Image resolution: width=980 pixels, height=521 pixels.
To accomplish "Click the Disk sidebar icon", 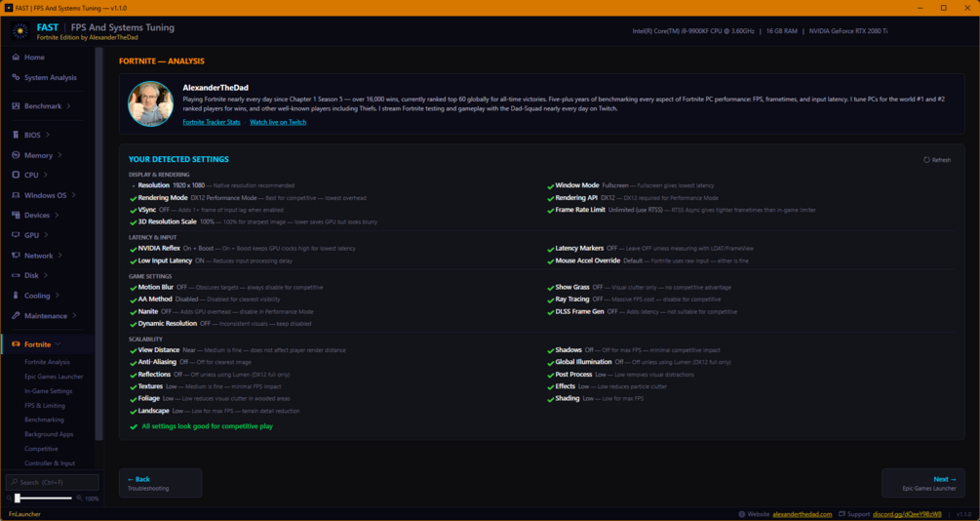I will (16, 275).
